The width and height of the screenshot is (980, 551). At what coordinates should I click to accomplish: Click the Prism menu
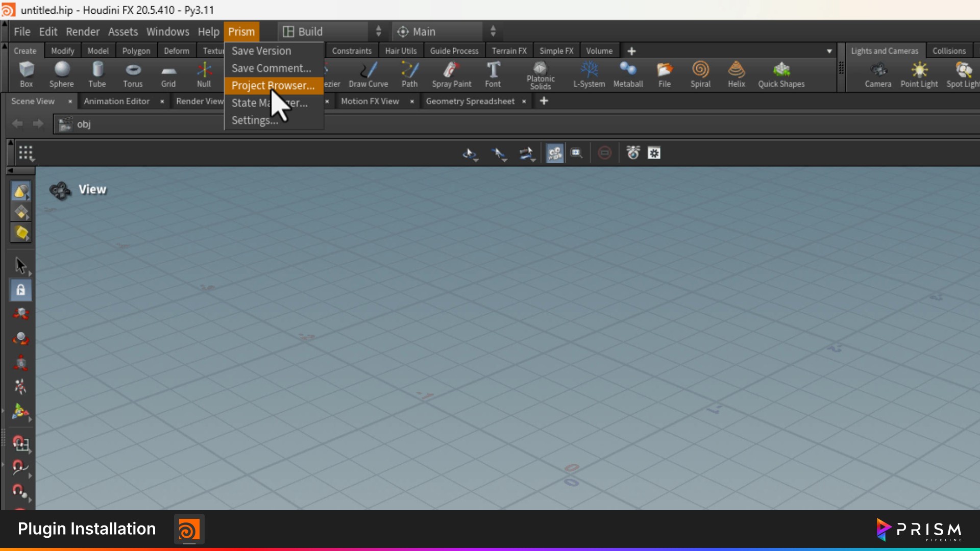(241, 32)
